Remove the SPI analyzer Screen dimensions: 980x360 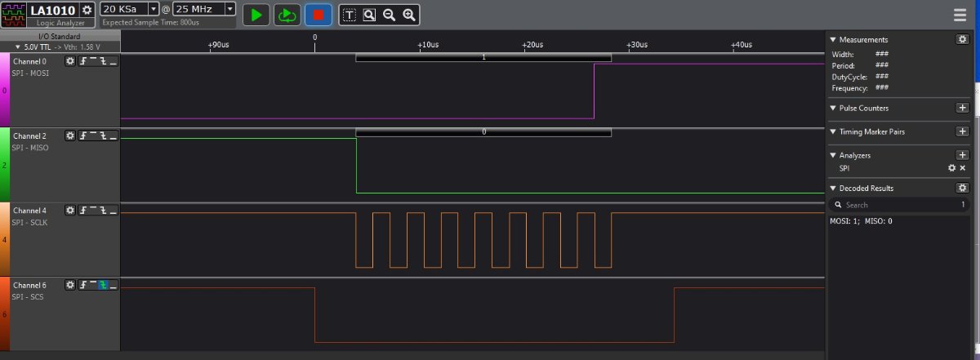[x=962, y=167]
